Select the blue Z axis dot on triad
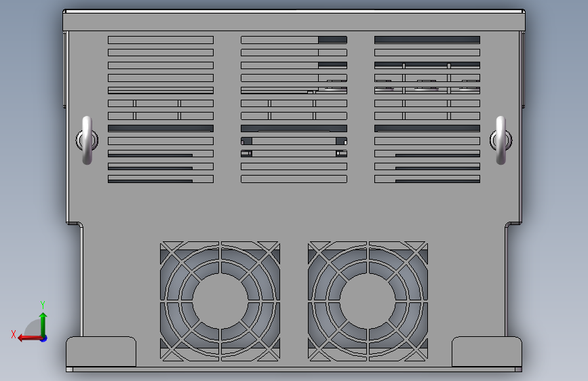 point(44,338)
